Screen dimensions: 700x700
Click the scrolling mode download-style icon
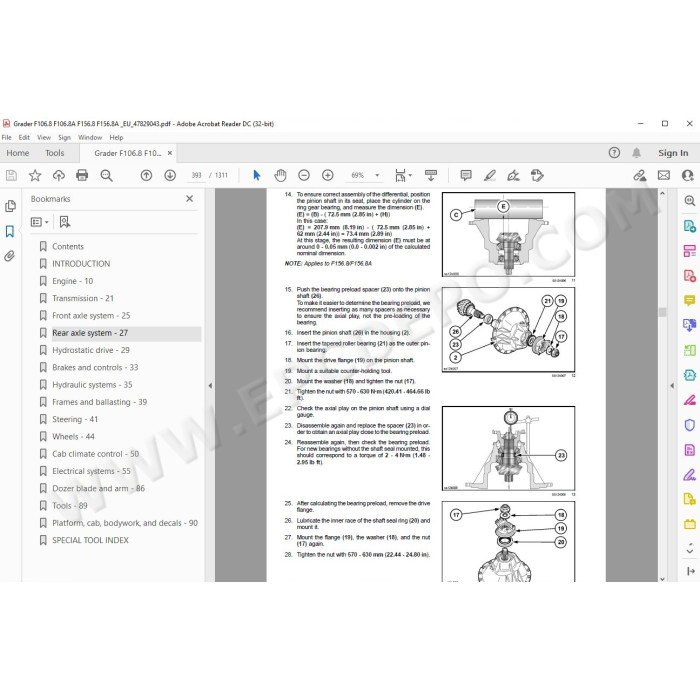tap(431, 175)
